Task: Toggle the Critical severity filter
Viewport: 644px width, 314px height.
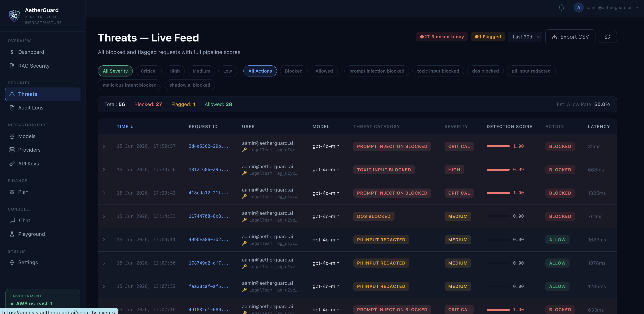Action: [149, 71]
